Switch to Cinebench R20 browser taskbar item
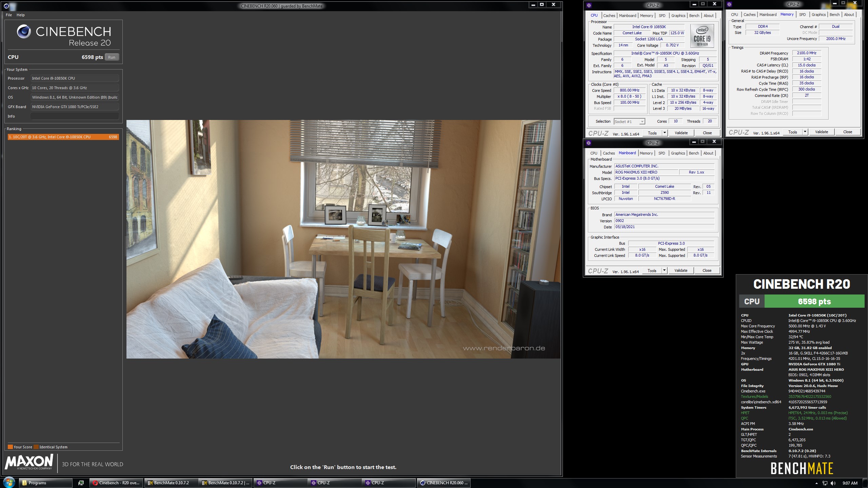Viewport: 868px width, 488px height. point(116,483)
